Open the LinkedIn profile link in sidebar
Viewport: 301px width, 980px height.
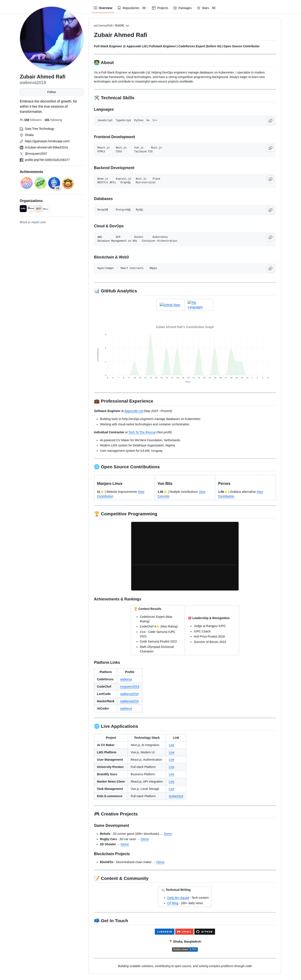point(46,147)
